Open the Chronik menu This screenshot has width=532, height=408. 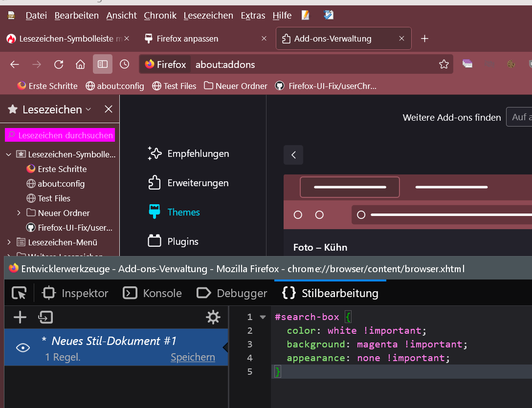[160, 16]
